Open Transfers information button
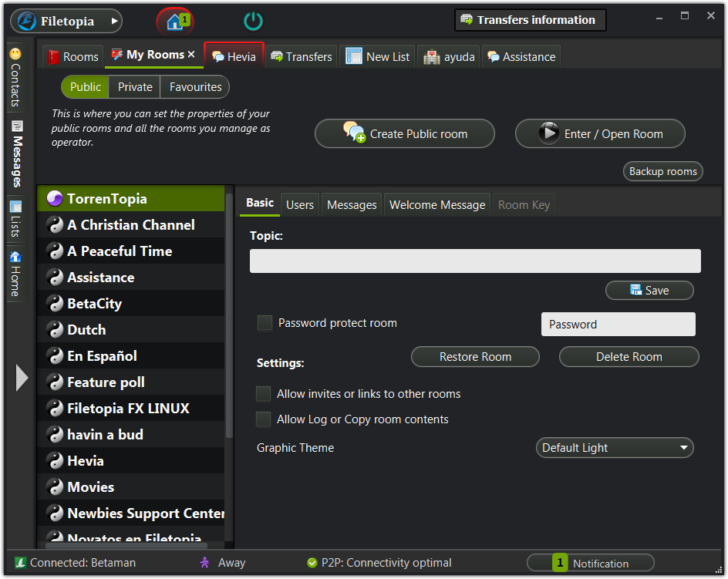Screen dimensions: 728x579 [531, 20]
